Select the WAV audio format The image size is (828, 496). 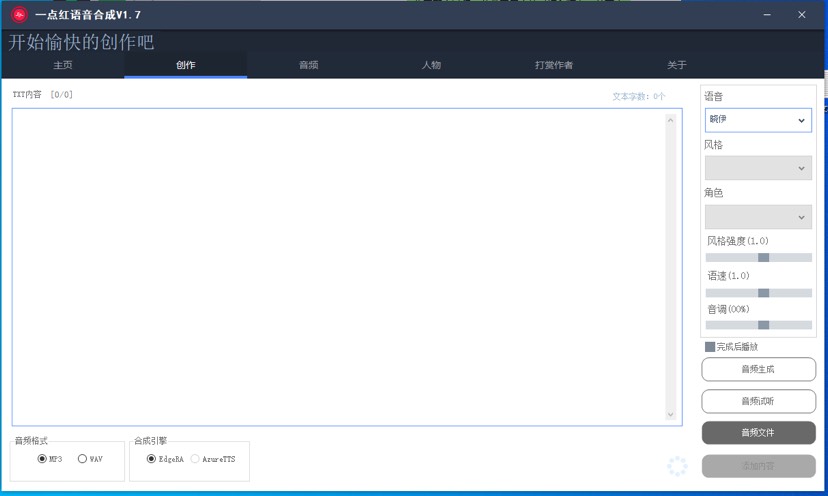pyautogui.click(x=82, y=459)
